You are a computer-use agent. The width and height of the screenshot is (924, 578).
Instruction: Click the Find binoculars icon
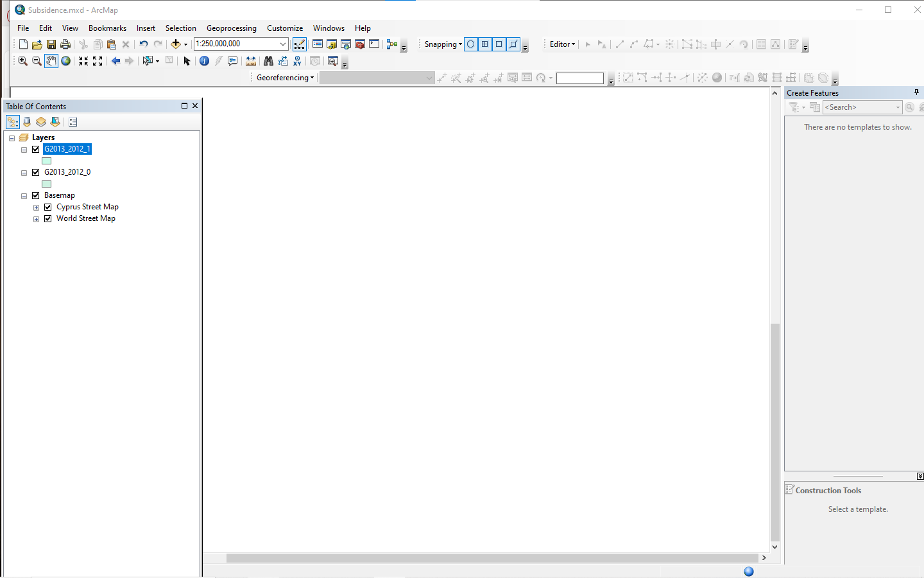268,61
